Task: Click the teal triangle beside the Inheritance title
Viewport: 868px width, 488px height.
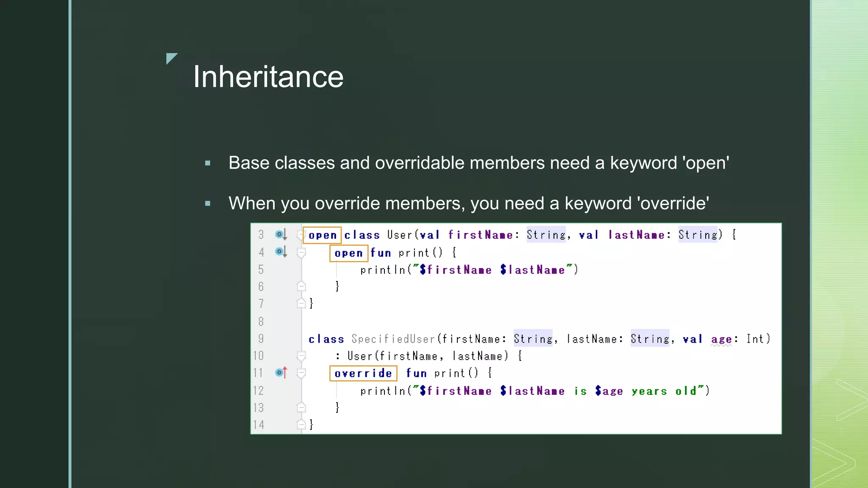Action: pos(171,58)
